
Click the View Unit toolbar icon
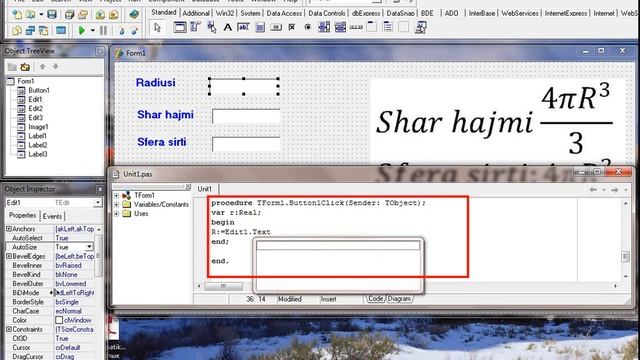click(x=17, y=31)
